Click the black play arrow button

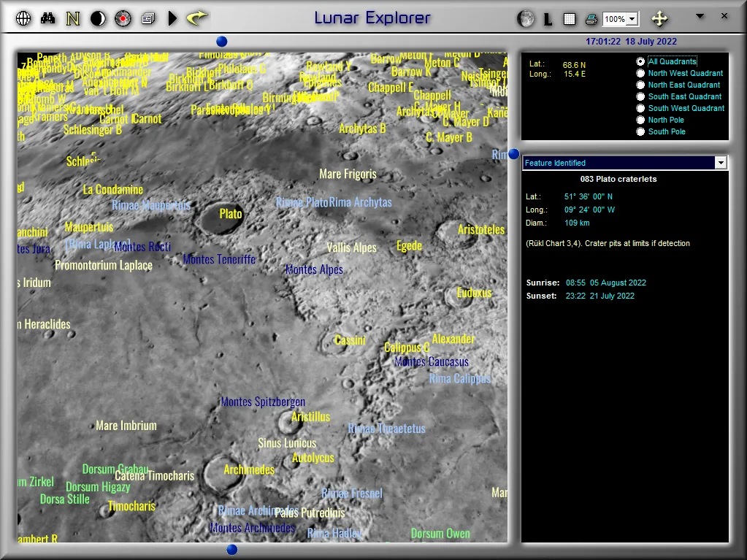pyautogui.click(x=172, y=18)
